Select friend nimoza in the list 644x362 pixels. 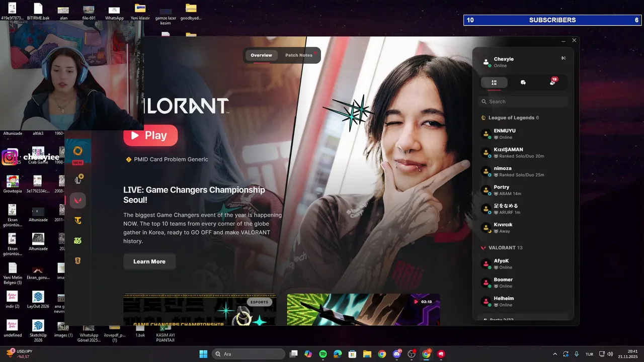pyautogui.click(x=523, y=171)
